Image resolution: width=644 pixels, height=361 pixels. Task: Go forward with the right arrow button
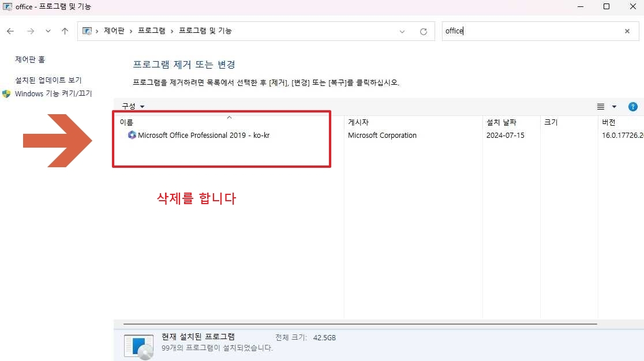pos(31,31)
